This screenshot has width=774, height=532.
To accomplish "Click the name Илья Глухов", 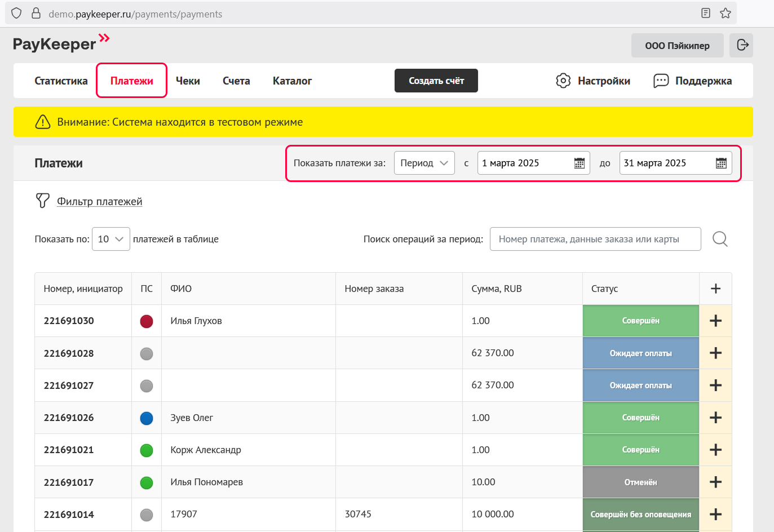I will click(196, 321).
